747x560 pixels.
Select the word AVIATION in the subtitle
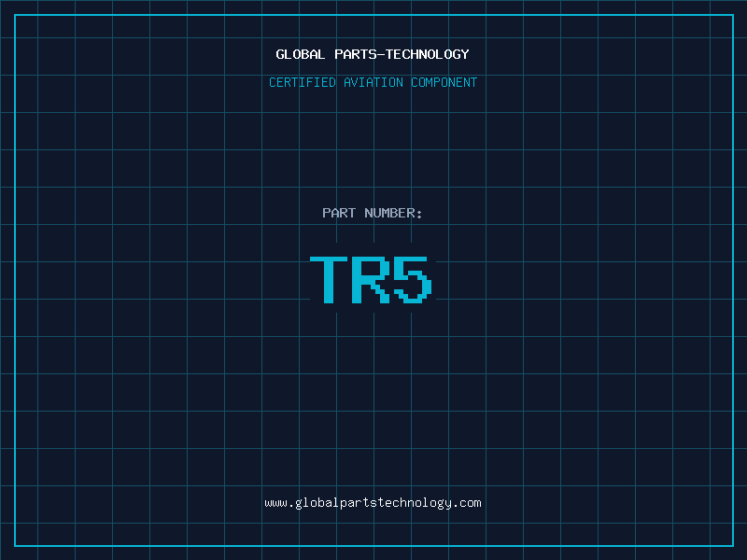click(x=373, y=82)
